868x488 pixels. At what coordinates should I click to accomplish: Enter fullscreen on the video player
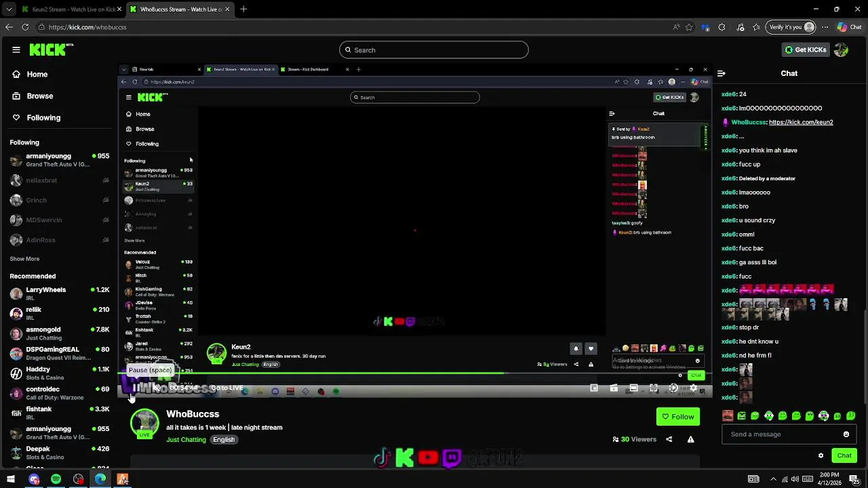654,388
